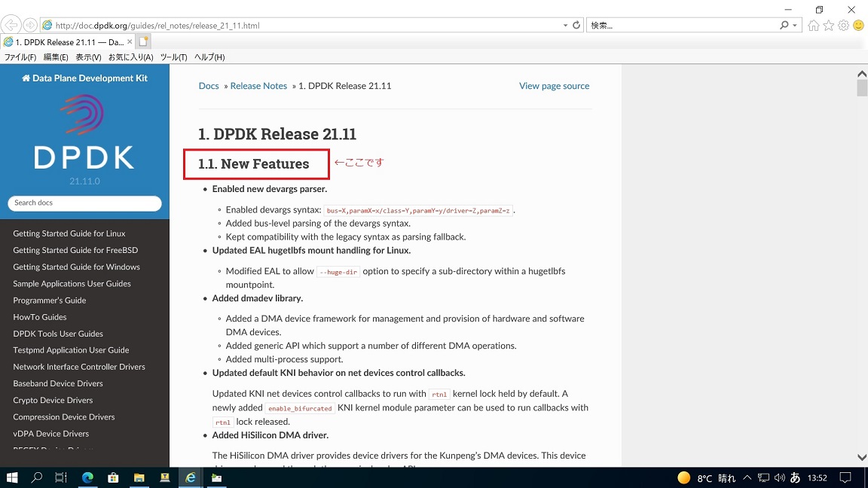Open Programmer's Guide in sidebar

tap(49, 300)
